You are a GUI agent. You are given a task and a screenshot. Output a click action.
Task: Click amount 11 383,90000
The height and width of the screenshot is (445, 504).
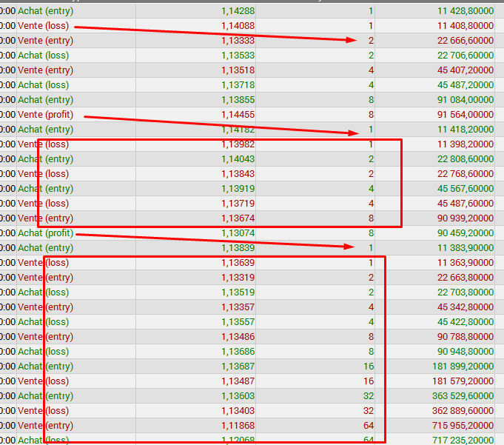pos(466,247)
